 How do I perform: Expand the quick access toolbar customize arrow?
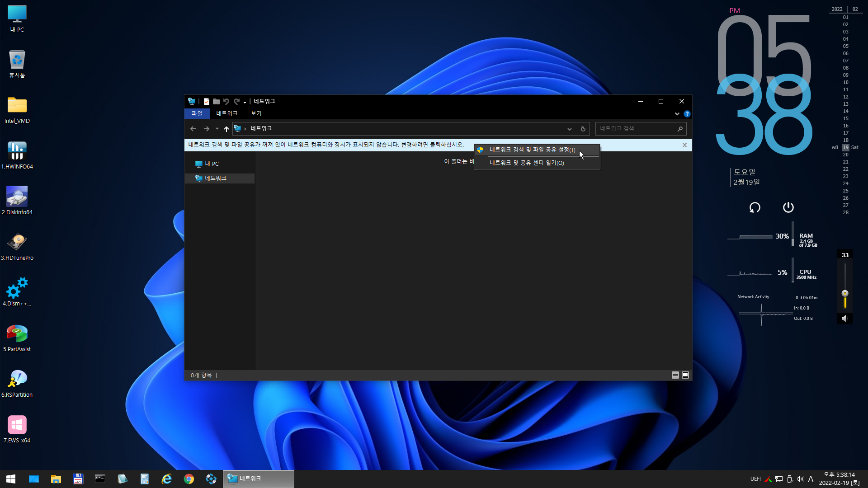[245, 102]
